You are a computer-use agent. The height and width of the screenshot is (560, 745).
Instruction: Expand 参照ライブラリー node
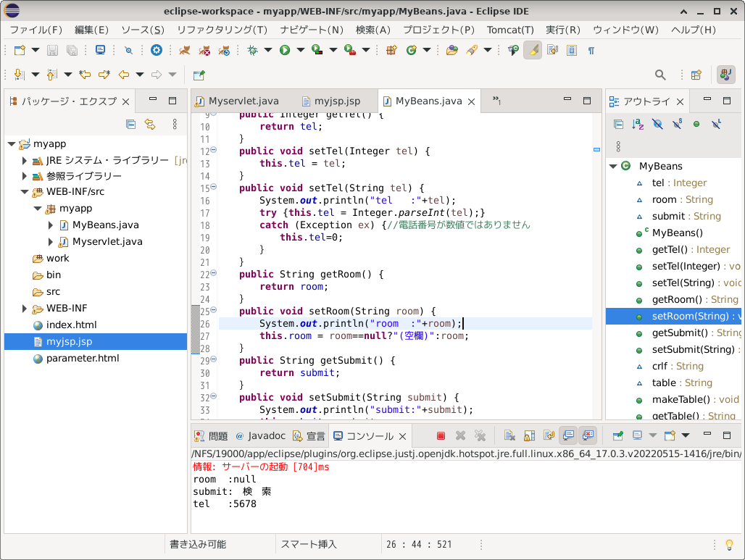click(x=25, y=176)
